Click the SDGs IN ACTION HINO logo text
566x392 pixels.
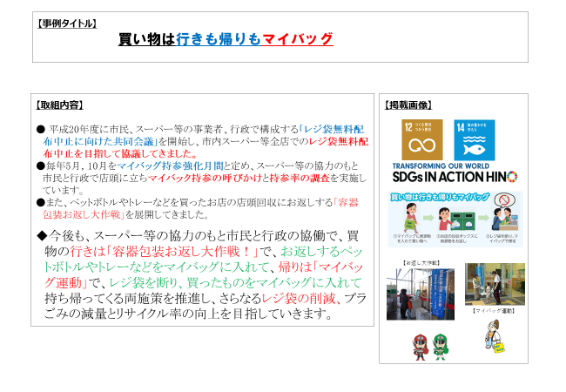pos(455,177)
